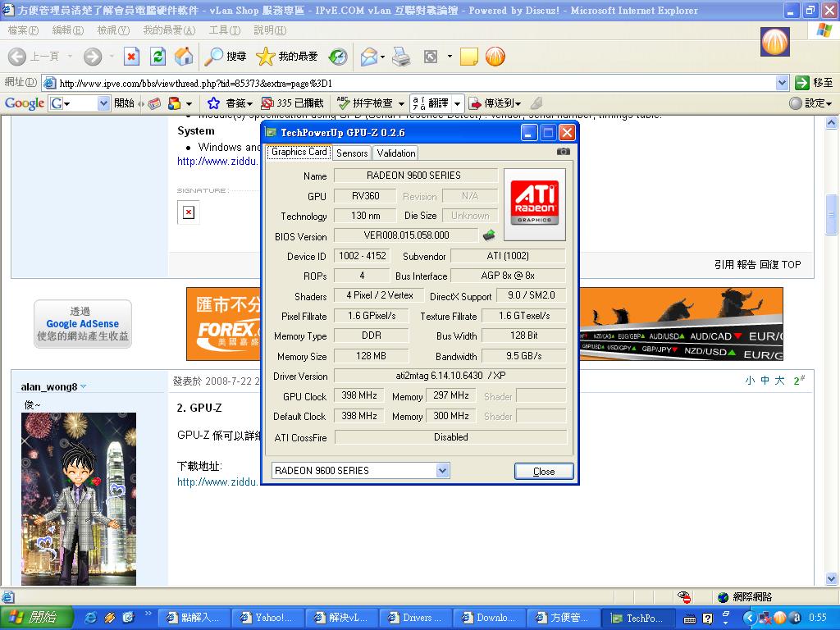840x630 pixels.
Task: Click the IE History icon
Action: pos(338,57)
